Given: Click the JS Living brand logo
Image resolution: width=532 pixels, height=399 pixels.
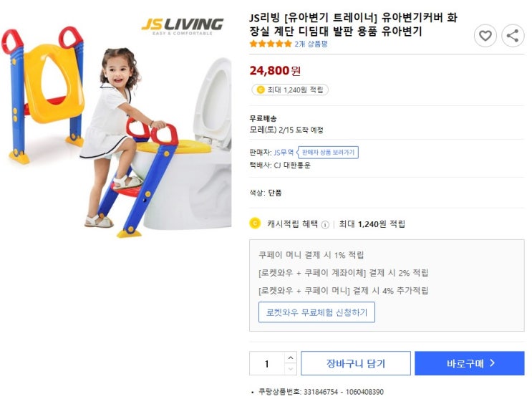Looking at the screenshot, I should tap(182, 26).
